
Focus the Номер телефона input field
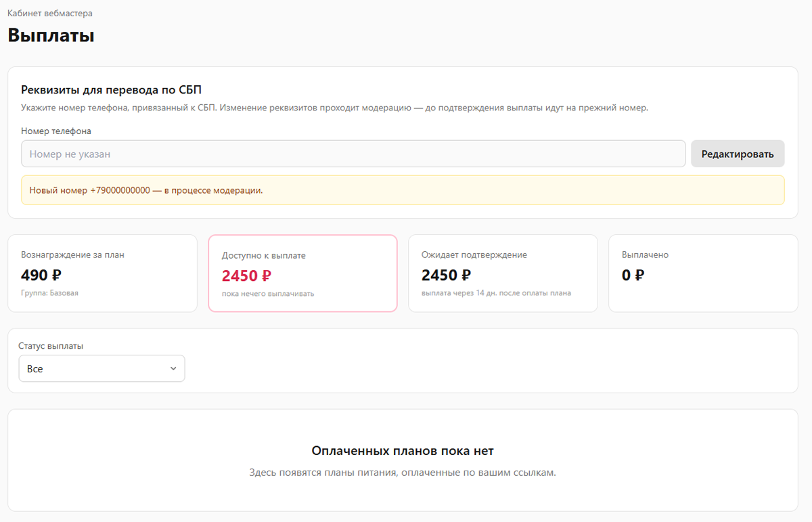tap(353, 154)
